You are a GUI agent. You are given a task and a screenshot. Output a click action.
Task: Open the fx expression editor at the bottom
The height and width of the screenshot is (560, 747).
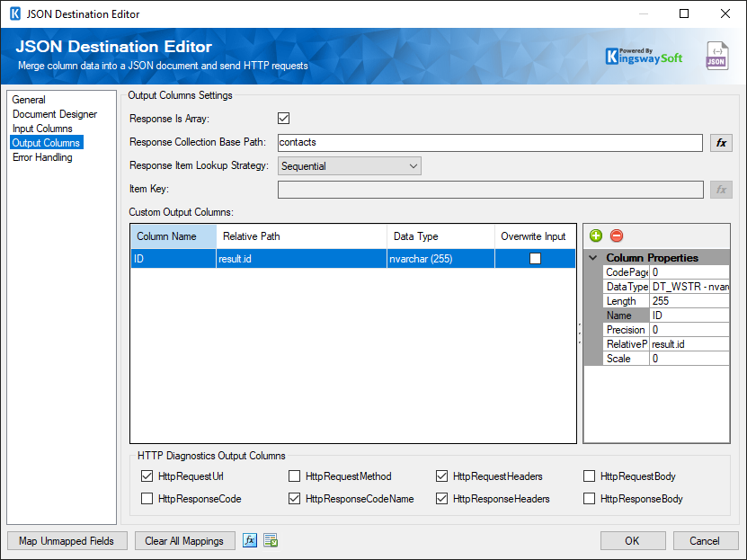[249, 540]
